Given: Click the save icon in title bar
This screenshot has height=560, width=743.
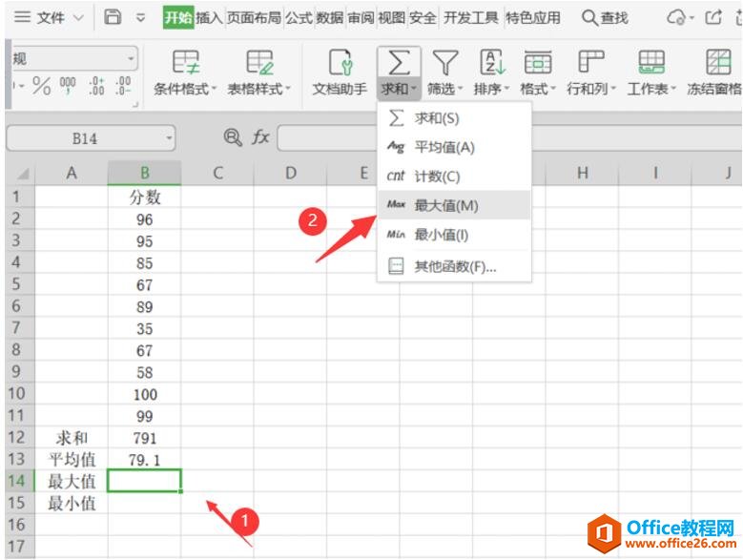Looking at the screenshot, I should (x=113, y=17).
